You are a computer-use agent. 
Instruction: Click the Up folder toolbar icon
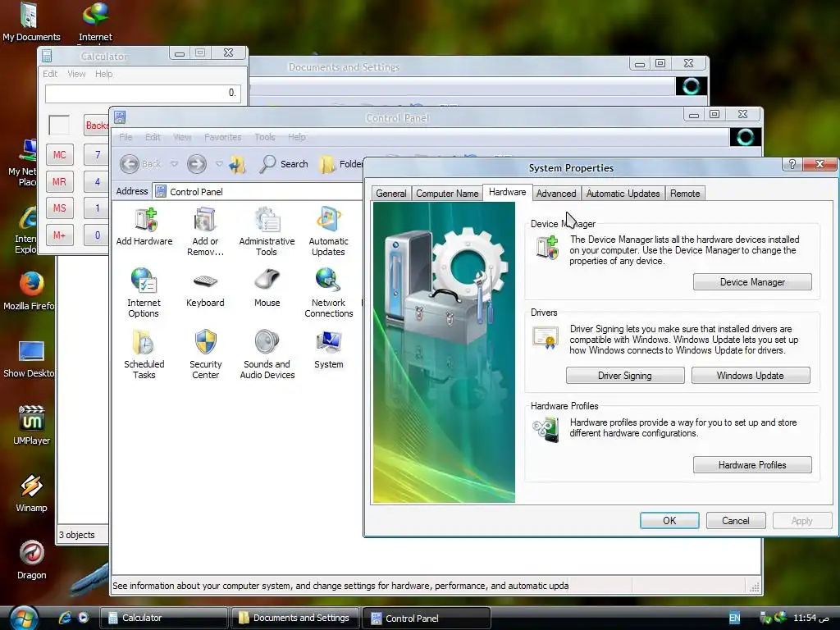coord(237,164)
